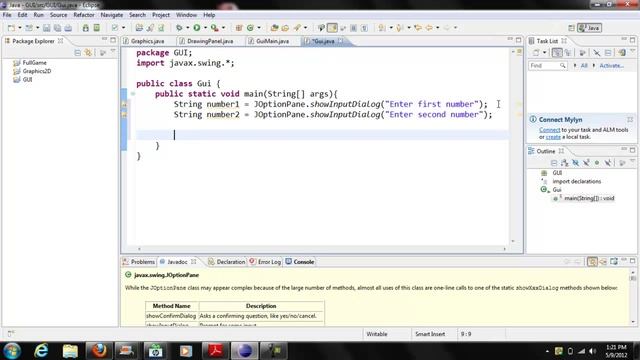
Task: Click the Find search icon in Task List
Action: (x=562, y=66)
